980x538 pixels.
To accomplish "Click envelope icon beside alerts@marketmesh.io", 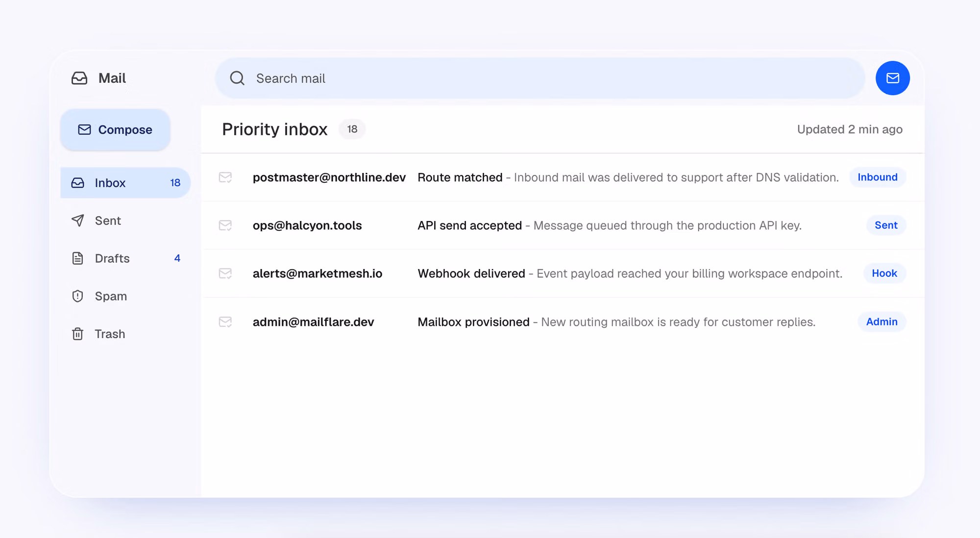I will point(225,273).
